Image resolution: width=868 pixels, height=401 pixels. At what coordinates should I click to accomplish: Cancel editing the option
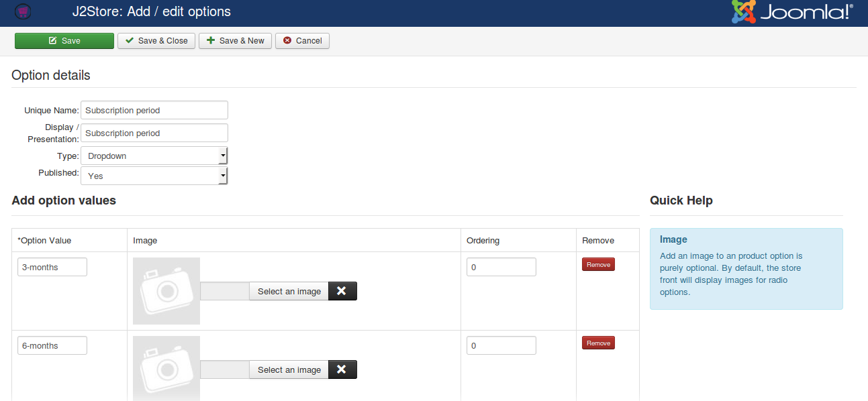coord(302,41)
